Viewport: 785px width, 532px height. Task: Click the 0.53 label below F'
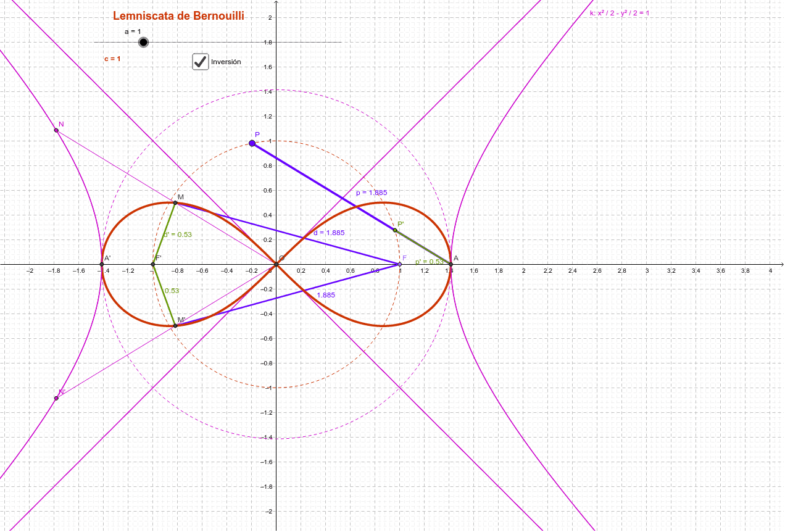(172, 291)
